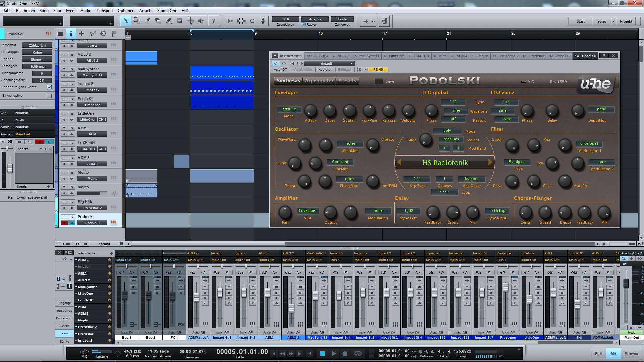Screen dimensions: 644x362
Task: Open marker track flag icon
Action: [114, 34]
